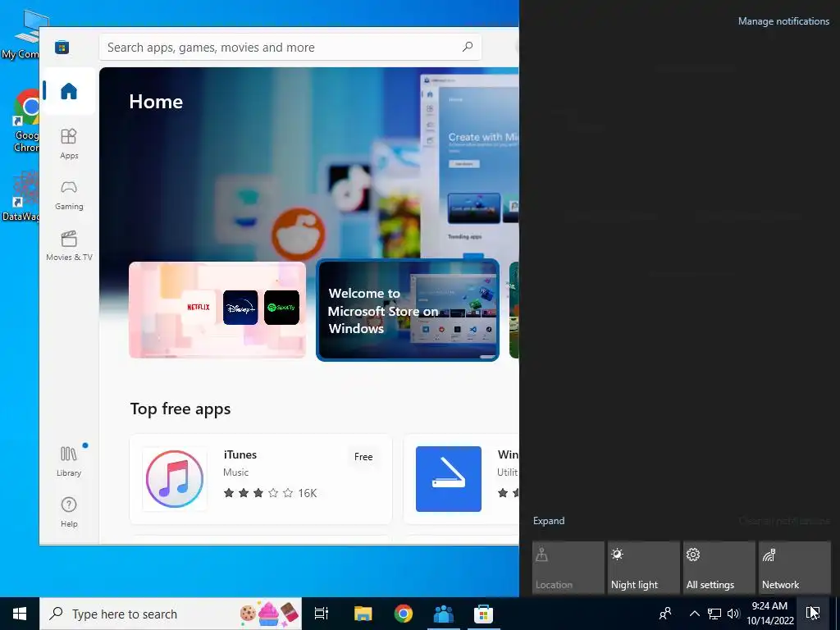Open the Windows Start menu

tap(20, 614)
